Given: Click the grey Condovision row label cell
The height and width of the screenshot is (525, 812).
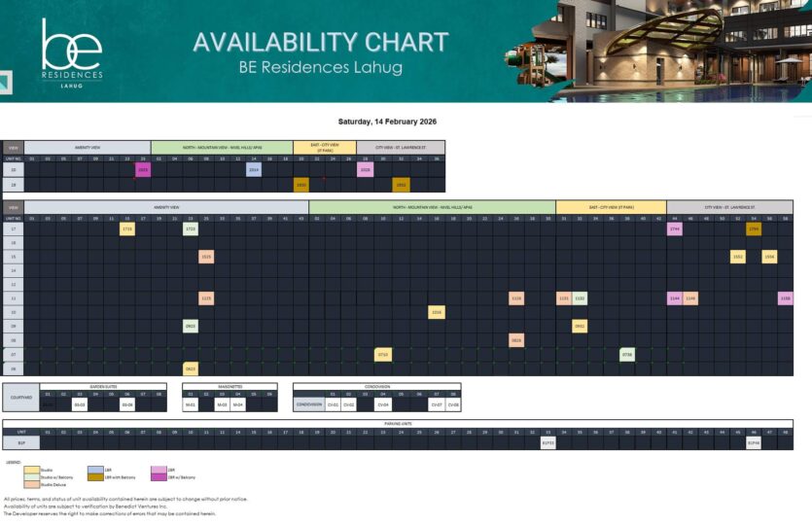Looking at the screenshot, I should pos(309,404).
